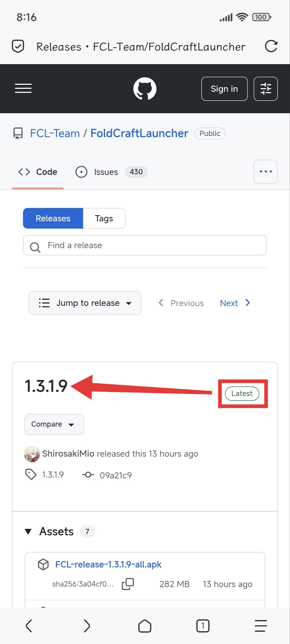
Task: Reload the page with refresh icon
Action: tap(271, 46)
